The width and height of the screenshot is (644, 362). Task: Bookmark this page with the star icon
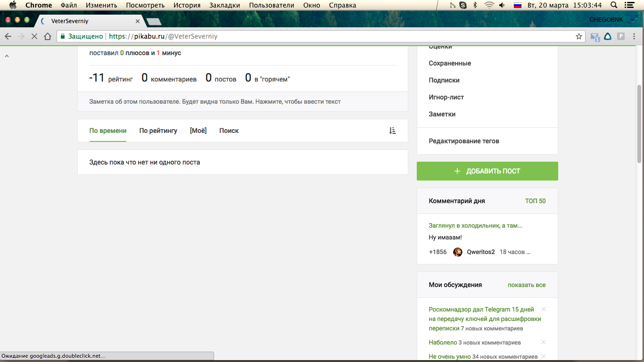click(x=579, y=36)
